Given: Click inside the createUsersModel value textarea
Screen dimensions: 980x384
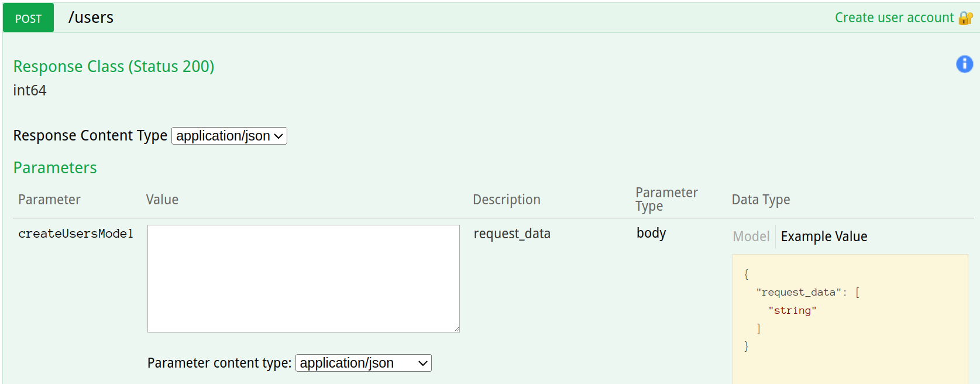Looking at the screenshot, I should [303, 279].
